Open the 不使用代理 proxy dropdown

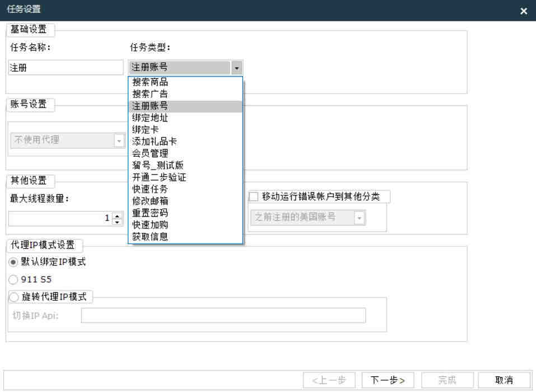(x=119, y=141)
